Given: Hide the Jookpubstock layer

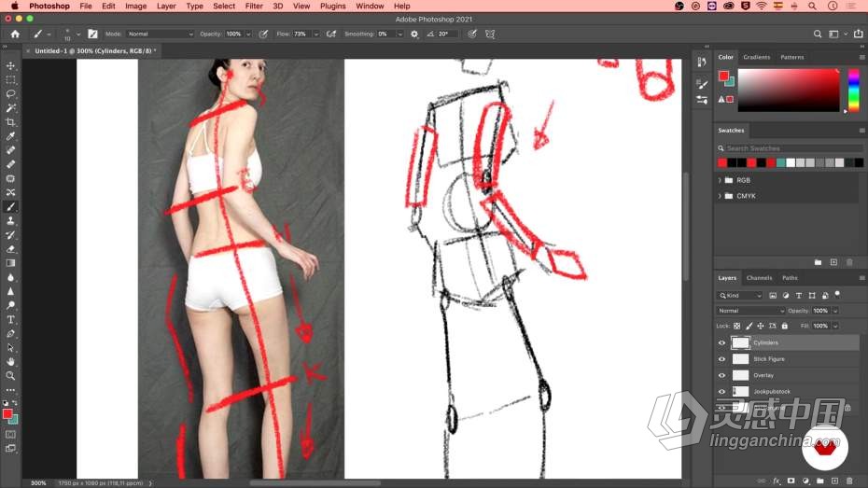Looking at the screenshot, I should 721,392.
